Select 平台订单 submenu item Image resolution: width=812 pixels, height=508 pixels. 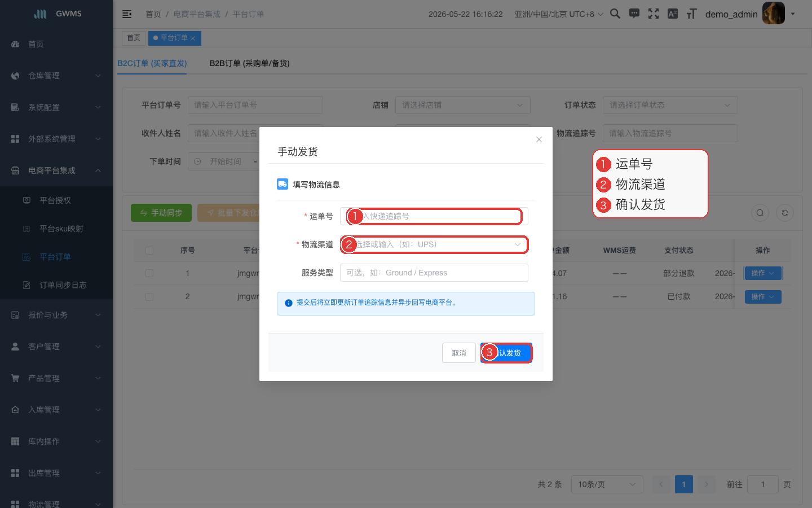pyautogui.click(x=56, y=257)
